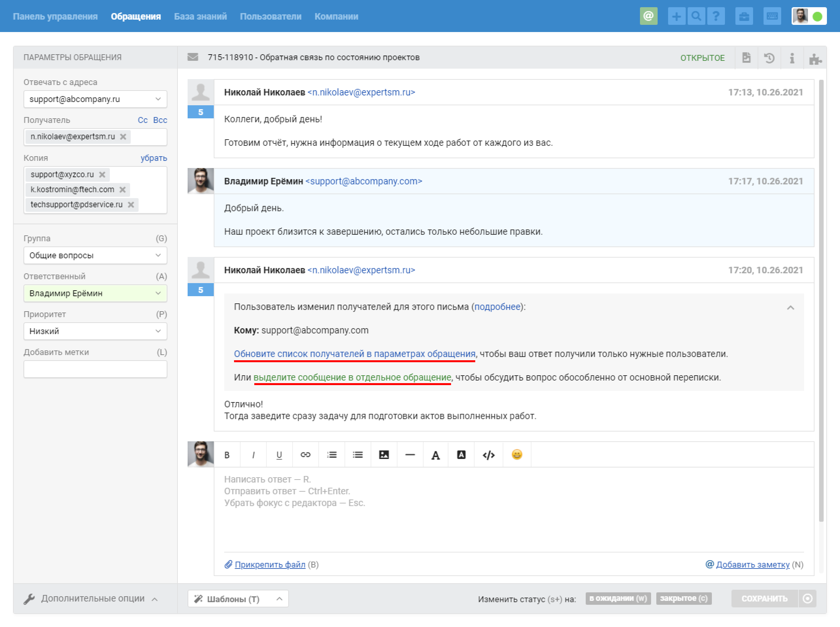Remove support@xyzco.ru from the copy list
The height and width of the screenshot is (627, 840).
(x=102, y=175)
